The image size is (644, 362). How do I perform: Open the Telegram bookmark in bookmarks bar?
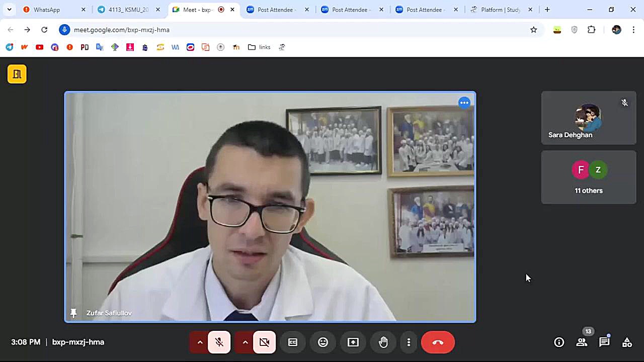coord(10,47)
